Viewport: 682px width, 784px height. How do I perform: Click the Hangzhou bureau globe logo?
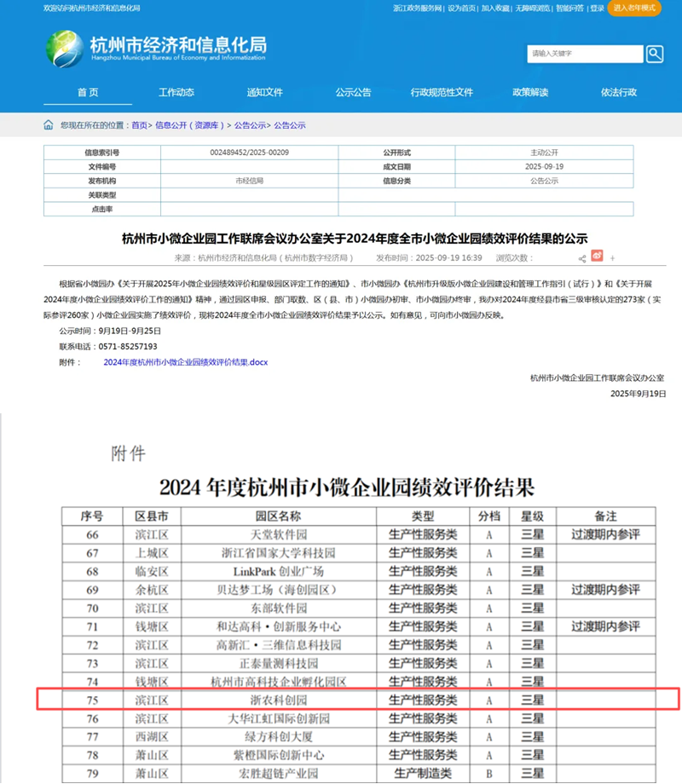point(64,49)
